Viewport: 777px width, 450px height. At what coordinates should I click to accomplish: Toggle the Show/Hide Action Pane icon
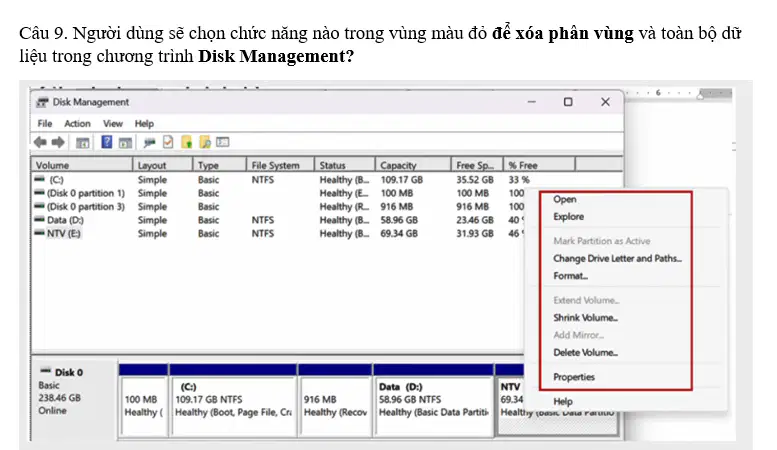tap(125, 143)
